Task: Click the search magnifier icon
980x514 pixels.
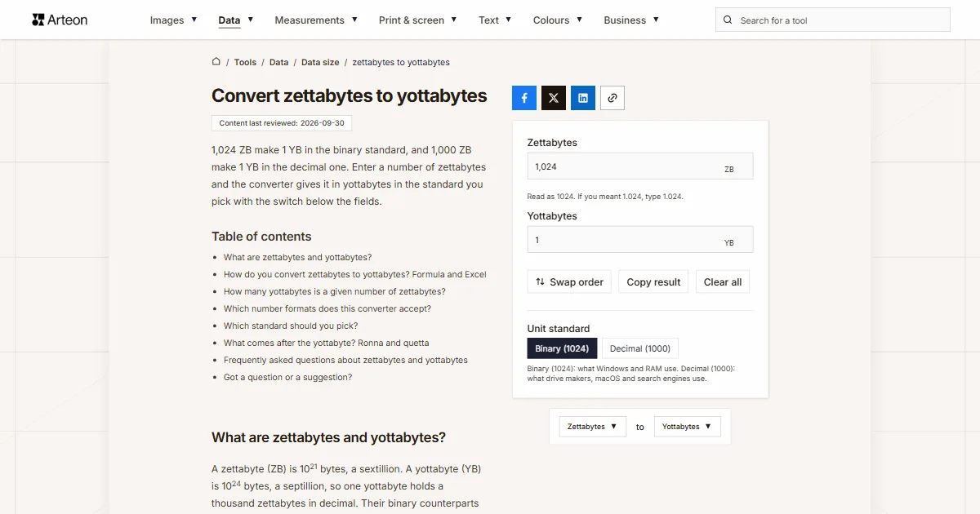Action: 728,20
